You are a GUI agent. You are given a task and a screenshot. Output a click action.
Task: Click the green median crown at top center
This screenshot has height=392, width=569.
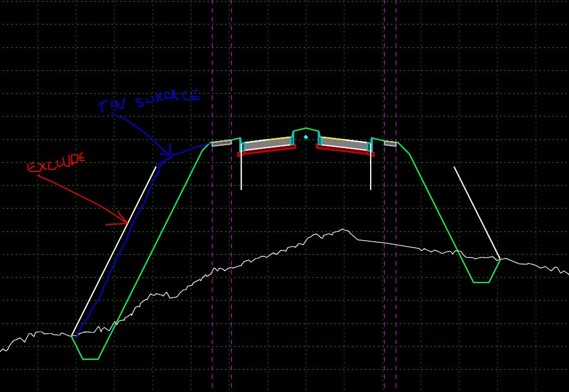tap(306, 128)
